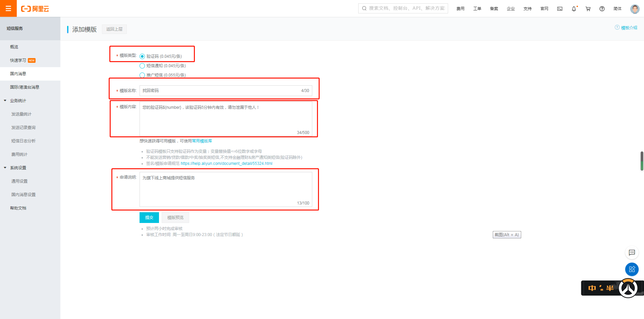Click the blue apps grid floating button

pyautogui.click(x=632, y=269)
